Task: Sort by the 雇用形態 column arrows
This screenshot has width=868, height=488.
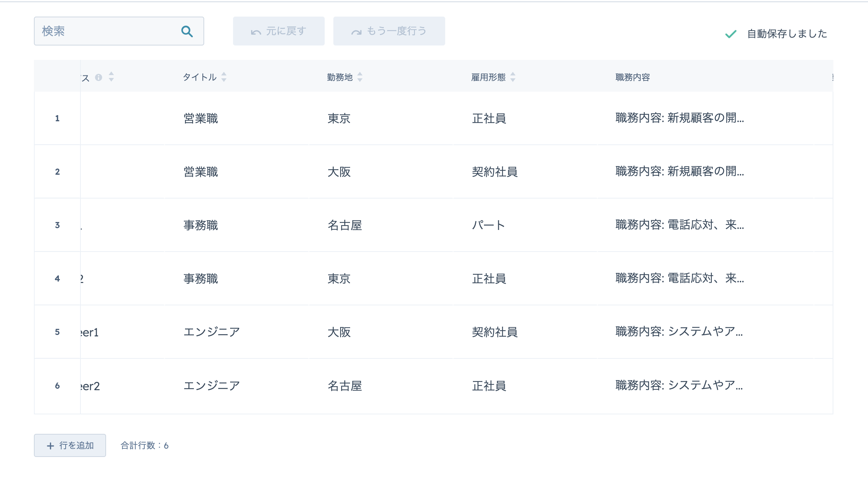Action: tap(513, 77)
